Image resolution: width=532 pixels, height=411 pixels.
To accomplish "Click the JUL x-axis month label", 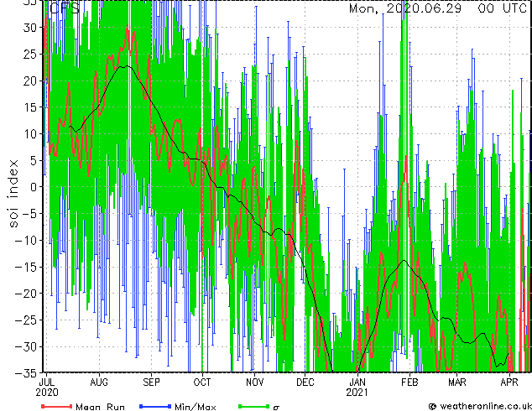I will 47,382.
